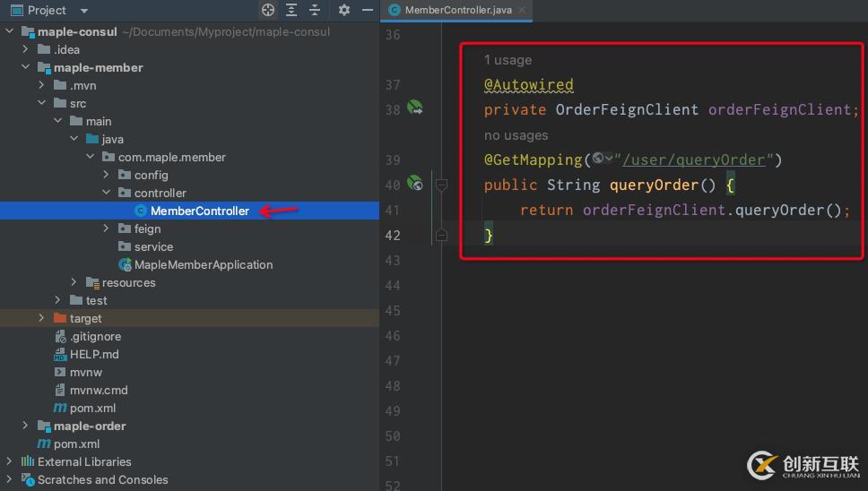Switch to MemberController.java editor tab
This screenshot has height=491, width=868.
457,10
